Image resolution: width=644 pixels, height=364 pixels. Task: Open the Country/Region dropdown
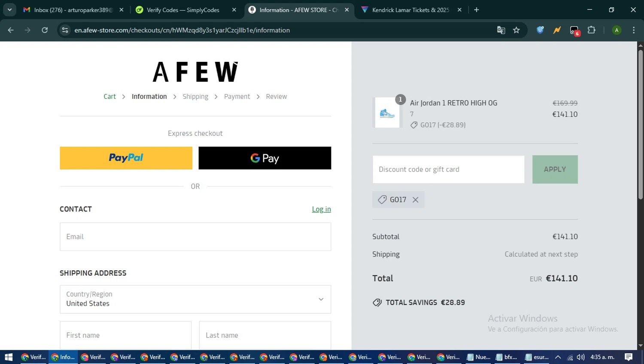[x=195, y=299]
